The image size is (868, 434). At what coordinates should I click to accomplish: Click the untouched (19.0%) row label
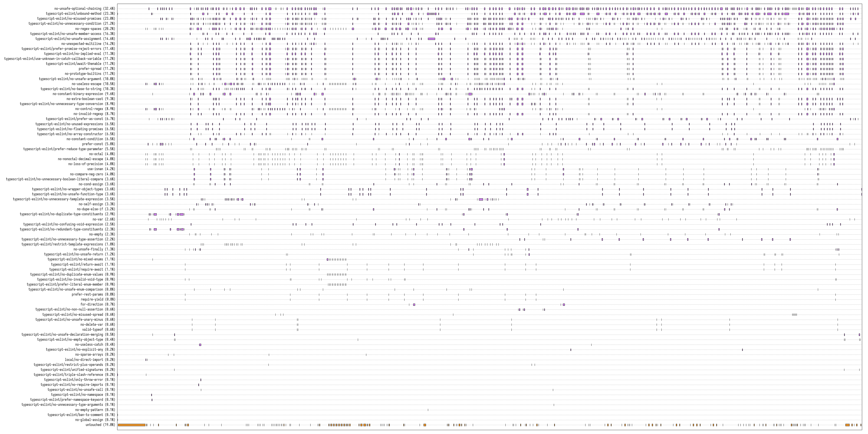point(100,425)
